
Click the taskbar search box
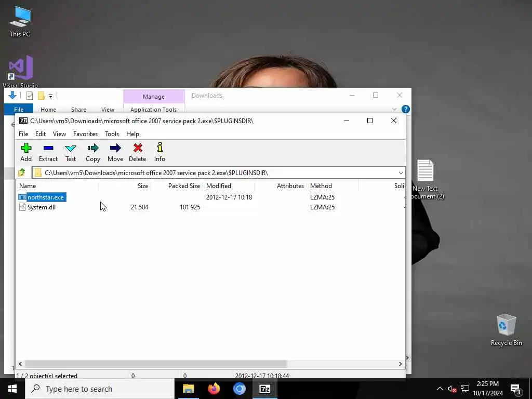tap(100, 389)
